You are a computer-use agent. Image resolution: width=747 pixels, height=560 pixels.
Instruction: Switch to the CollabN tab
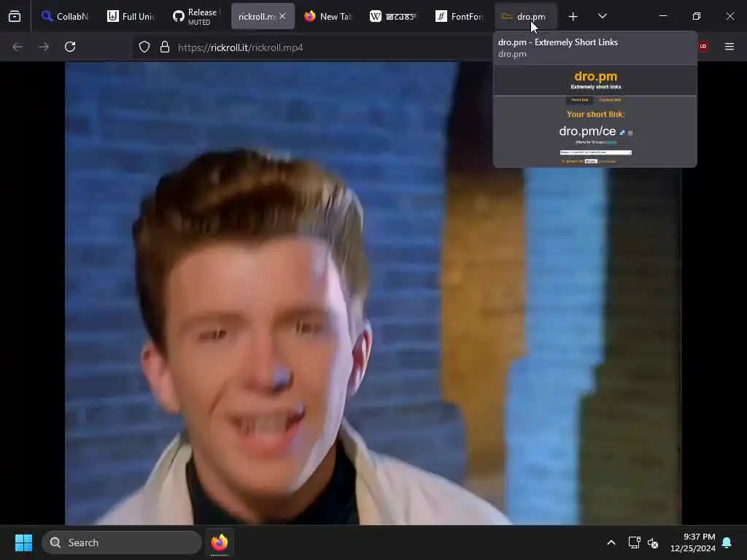click(x=65, y=17)
